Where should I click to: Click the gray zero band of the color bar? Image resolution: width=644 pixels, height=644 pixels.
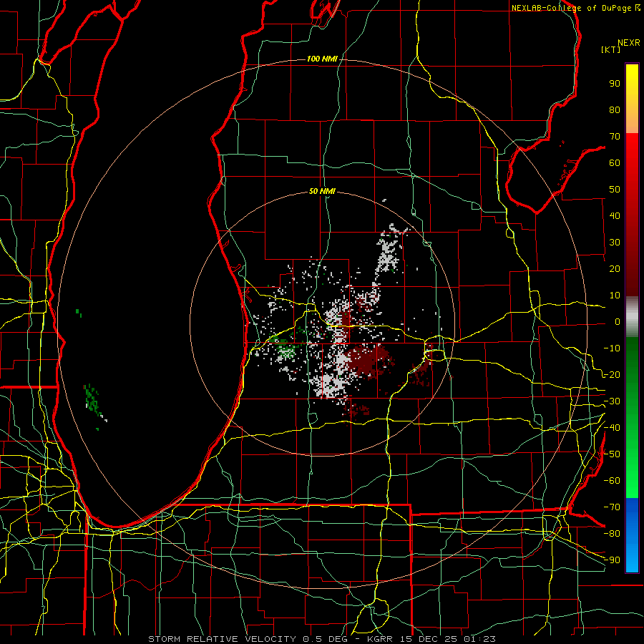coord(632,317)
